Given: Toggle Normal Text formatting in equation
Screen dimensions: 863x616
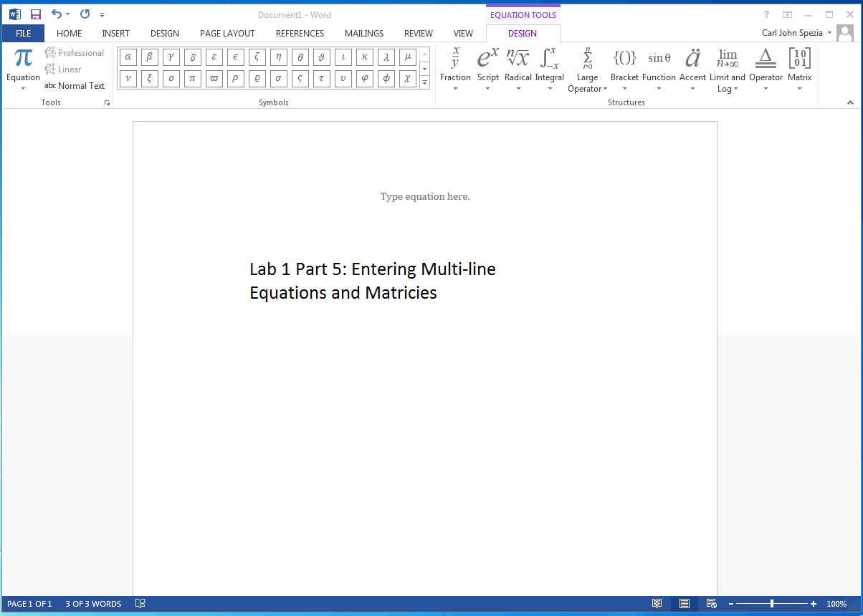Looking at the screenshot, I should (75, 85).
